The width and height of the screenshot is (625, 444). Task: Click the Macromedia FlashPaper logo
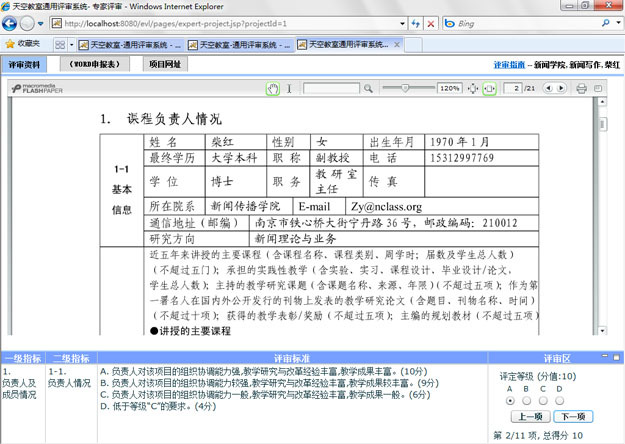pos(37,88)
